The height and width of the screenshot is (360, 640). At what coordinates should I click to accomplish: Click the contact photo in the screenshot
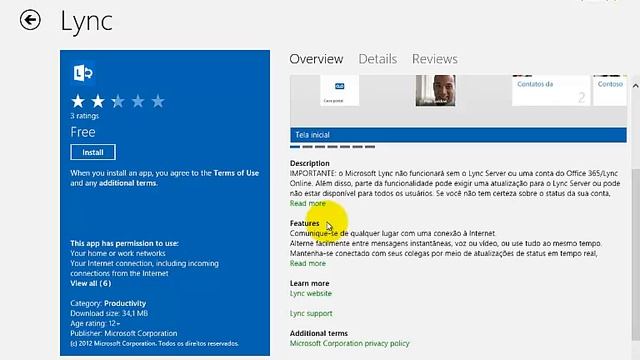click(x=436, y=90)
